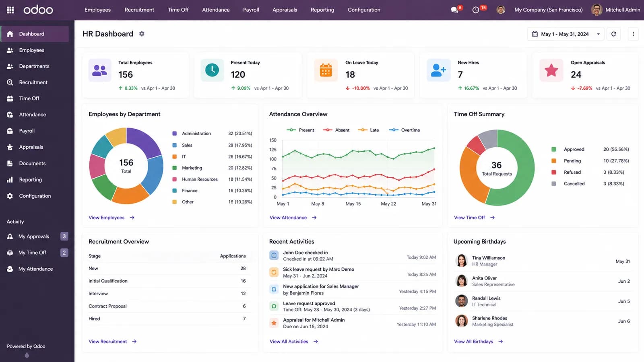The image size is (644, 362).
Task: Click the Dashboard home icon in sidebar
Action: (x=10, y=34)
